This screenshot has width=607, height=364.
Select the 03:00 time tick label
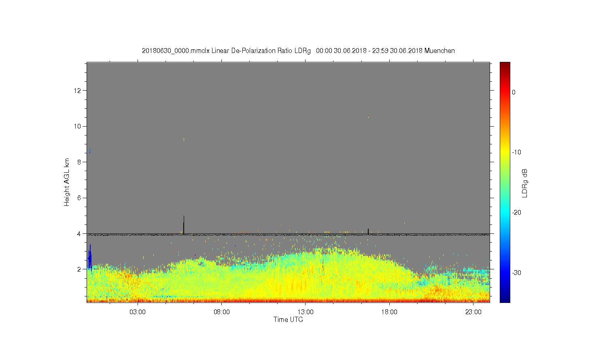pyautogui.click(x=138, y=312)
